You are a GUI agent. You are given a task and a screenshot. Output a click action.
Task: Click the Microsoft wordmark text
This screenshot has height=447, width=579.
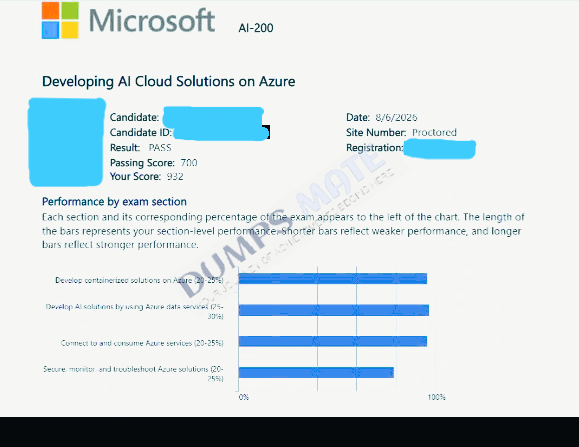click(x=152, y=21)
